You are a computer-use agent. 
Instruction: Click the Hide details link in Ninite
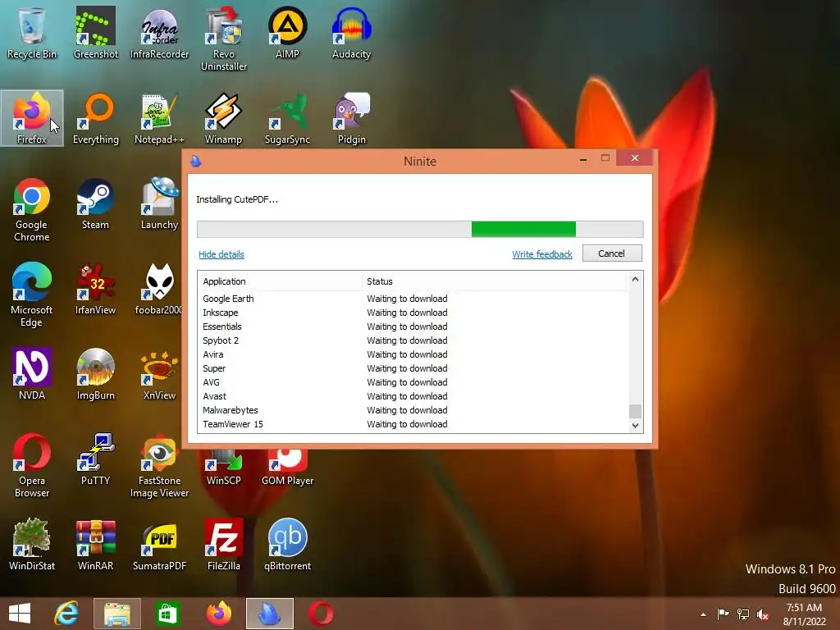tap(221, 254)
